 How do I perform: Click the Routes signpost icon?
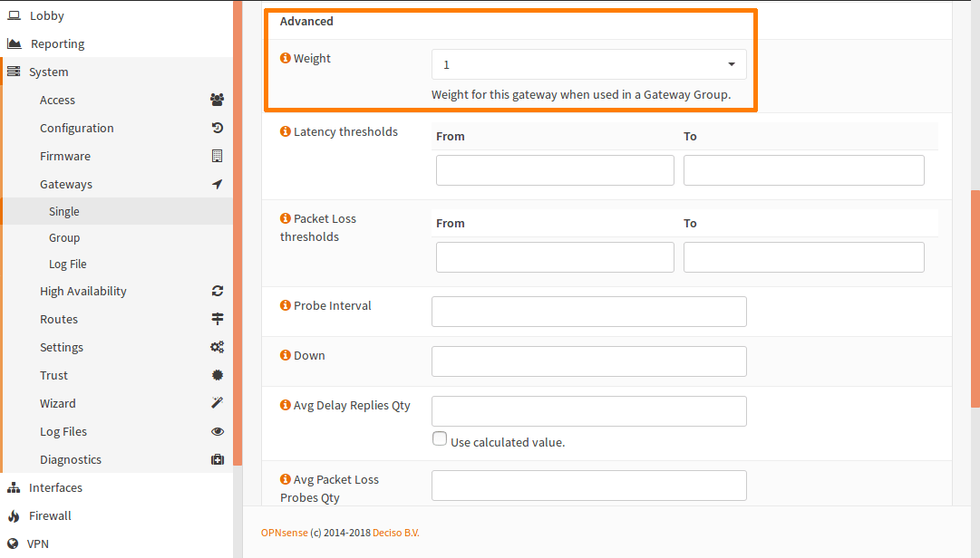tap(217, 319)
